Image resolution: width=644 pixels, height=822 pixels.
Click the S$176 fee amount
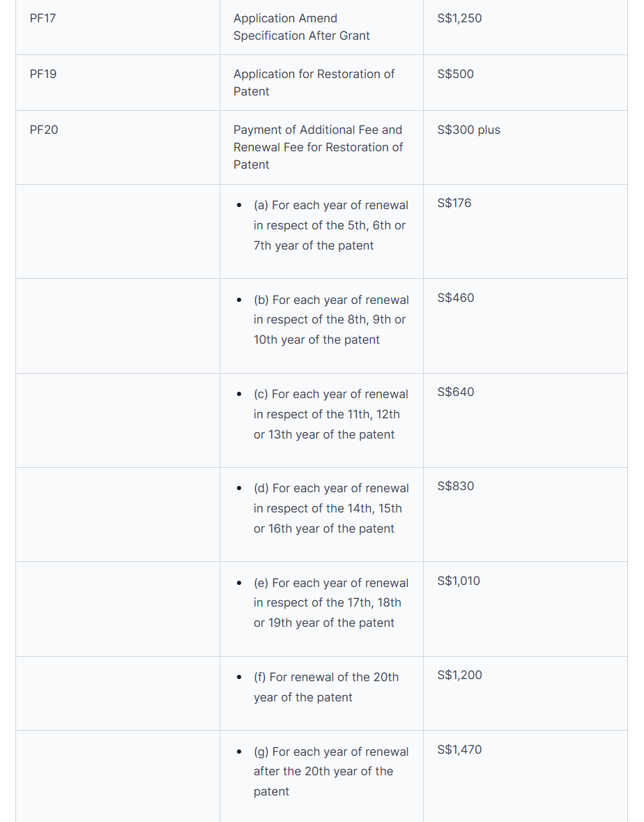coord(454,203)
